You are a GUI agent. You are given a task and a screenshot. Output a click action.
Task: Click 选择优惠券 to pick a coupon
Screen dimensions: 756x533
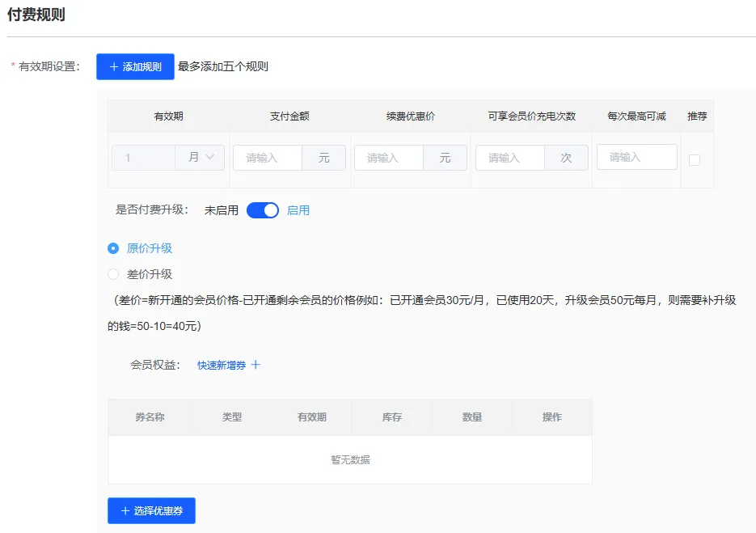coord(151,510)
